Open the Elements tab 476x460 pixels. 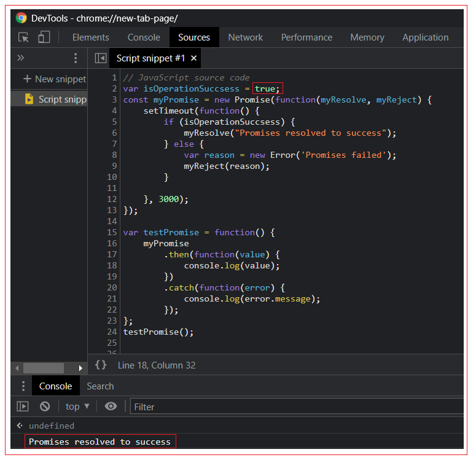(x=90, y=37)
